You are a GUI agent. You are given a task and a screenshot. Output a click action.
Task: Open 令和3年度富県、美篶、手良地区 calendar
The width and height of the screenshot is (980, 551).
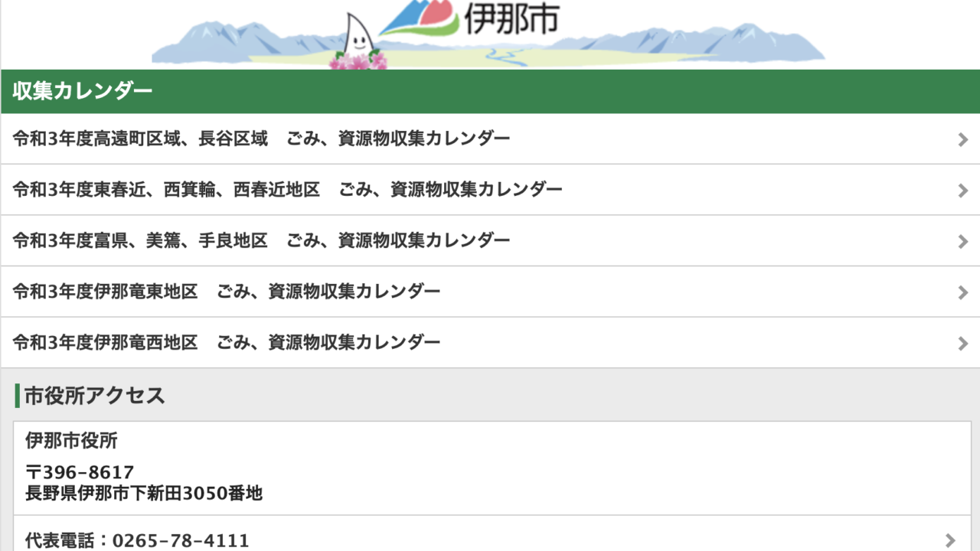(x=490, y=241)
